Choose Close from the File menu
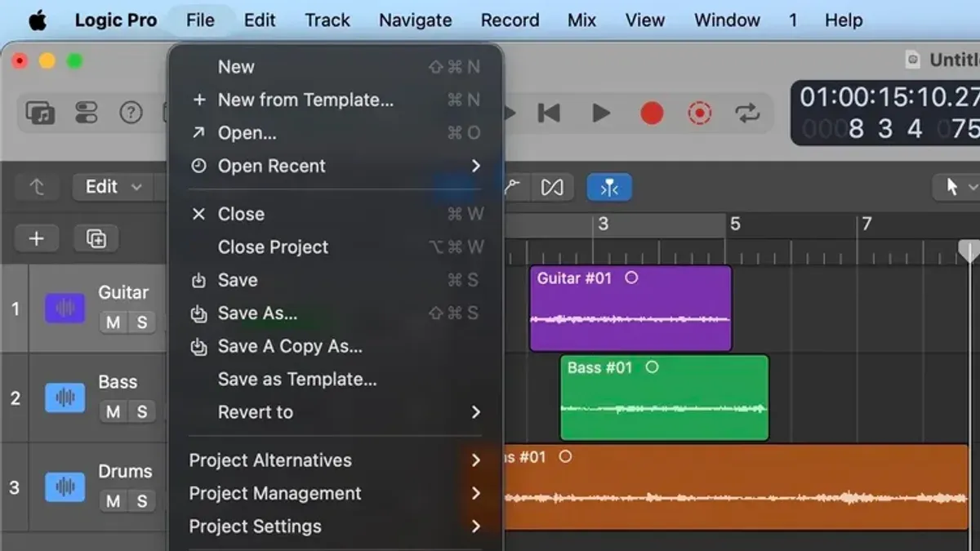980x551 pixels. point(336,214)
